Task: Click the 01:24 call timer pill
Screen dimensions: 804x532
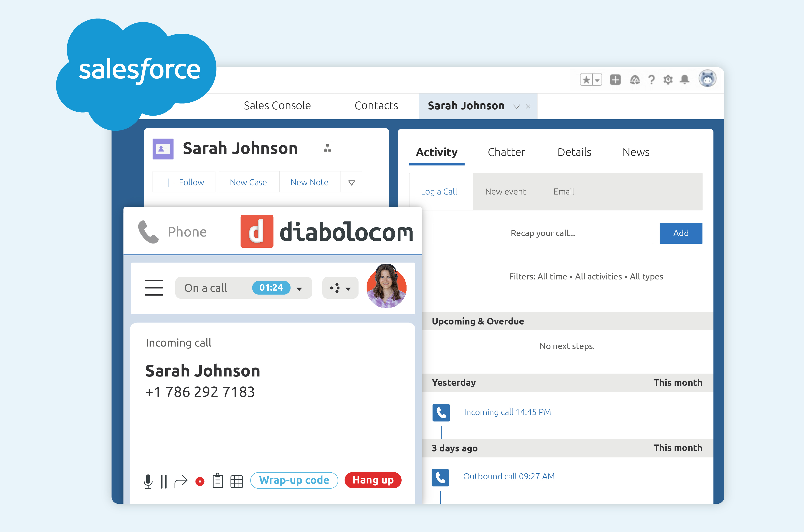Action: click(x=271, y=287)
